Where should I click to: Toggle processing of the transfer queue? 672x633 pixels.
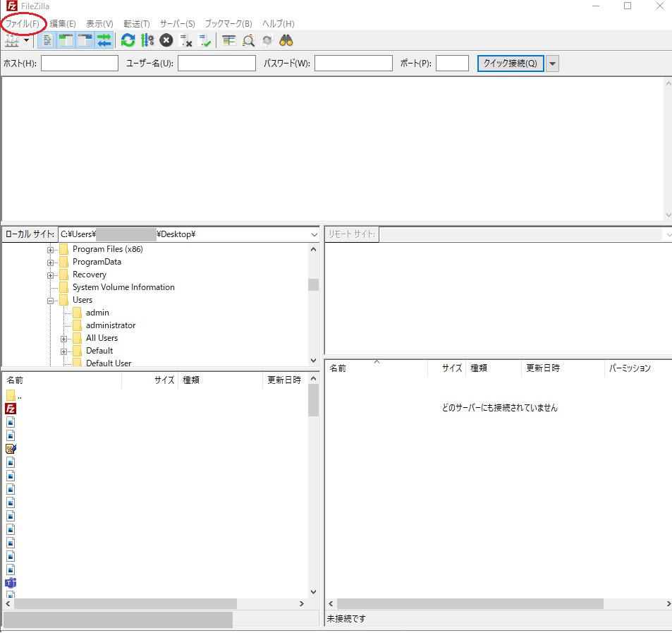point(147,41)
